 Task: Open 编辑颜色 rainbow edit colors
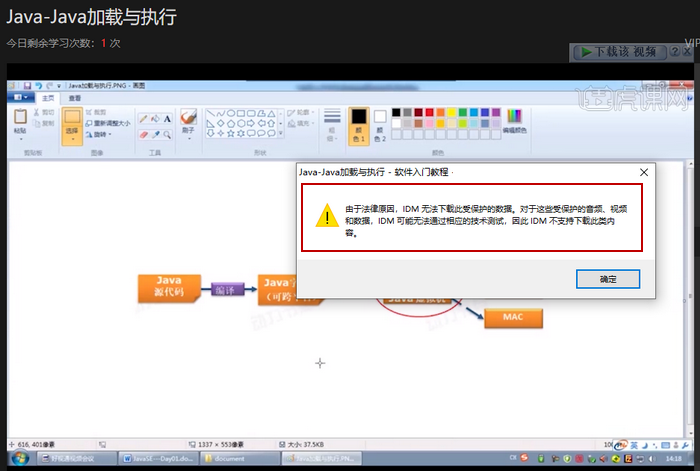pos(514,121)
